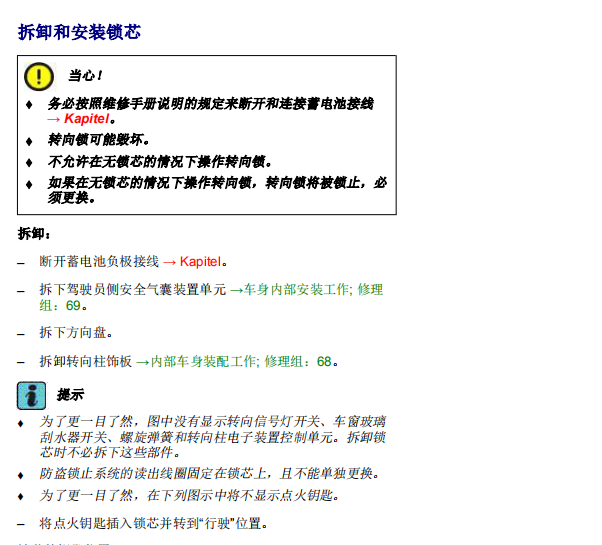Click the line 不允许在无锁芯的情况下操作转向锁
Screen dimensions: 602x546
(x=160, y=162)
